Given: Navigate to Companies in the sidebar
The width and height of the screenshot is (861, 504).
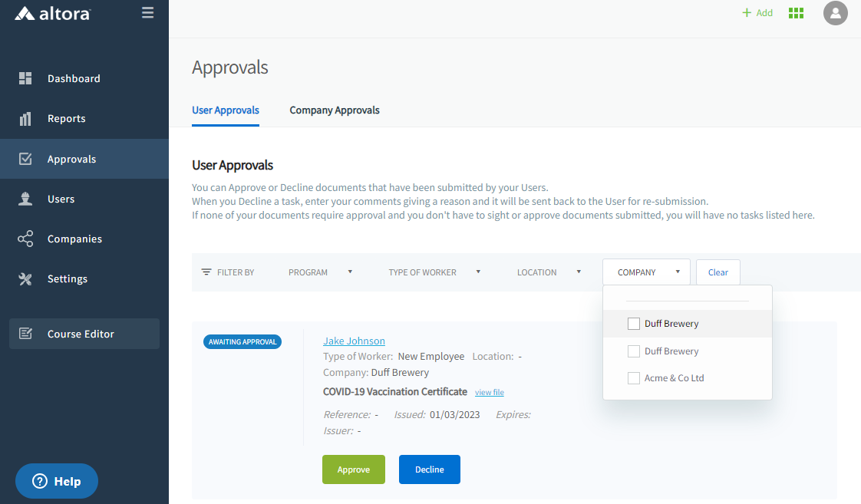Looking at the screenshot, I should point(74,239).
